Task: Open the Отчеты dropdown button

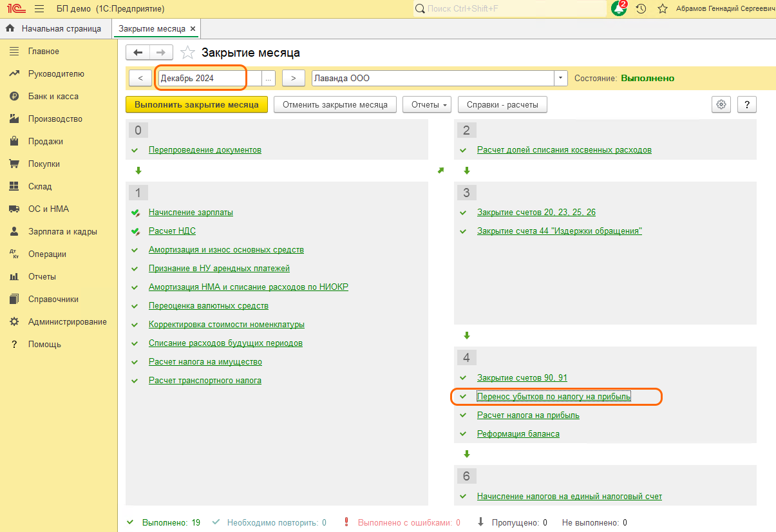Action: pos(427,104)
